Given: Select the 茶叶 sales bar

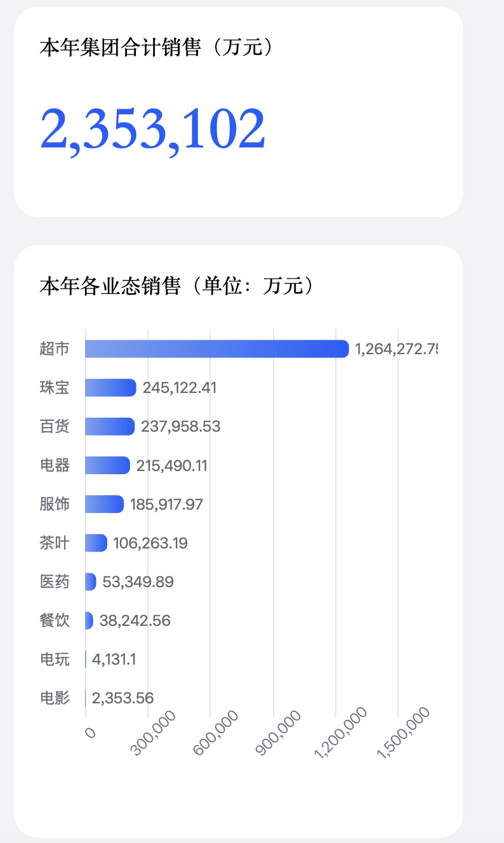Looking at the screenshot, I should pos(96,543).
